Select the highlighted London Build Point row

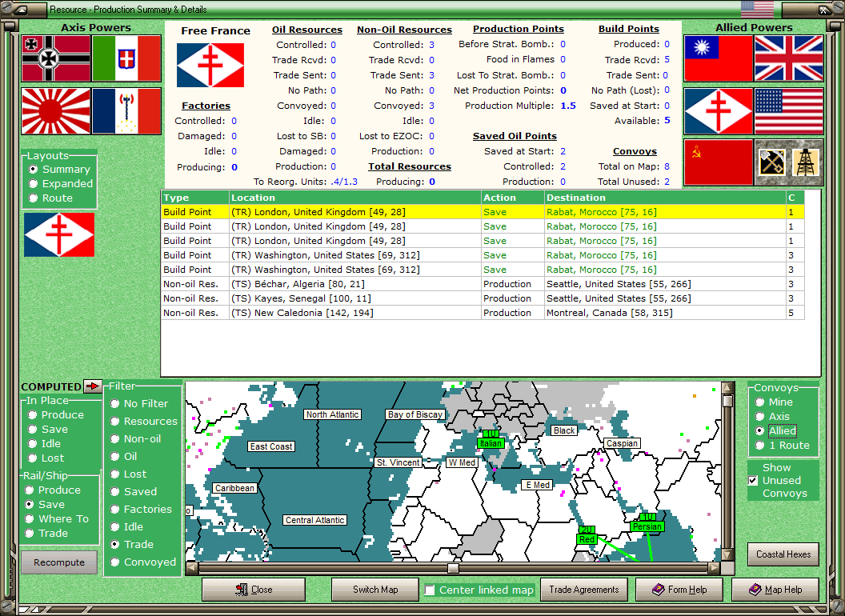pyautogui.click(x=483, y=212)
